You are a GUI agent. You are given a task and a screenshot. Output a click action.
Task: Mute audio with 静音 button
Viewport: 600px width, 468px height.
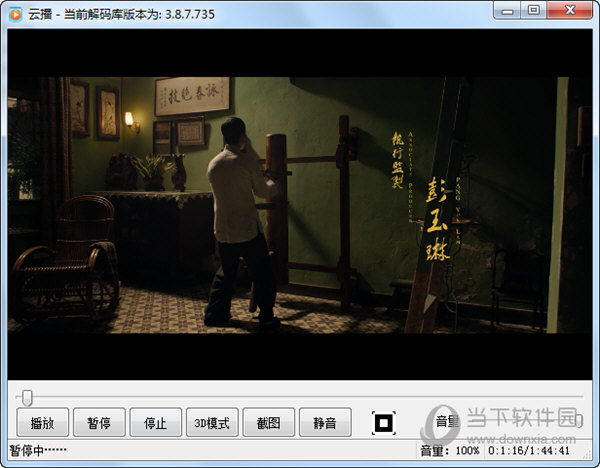point(325,422)
